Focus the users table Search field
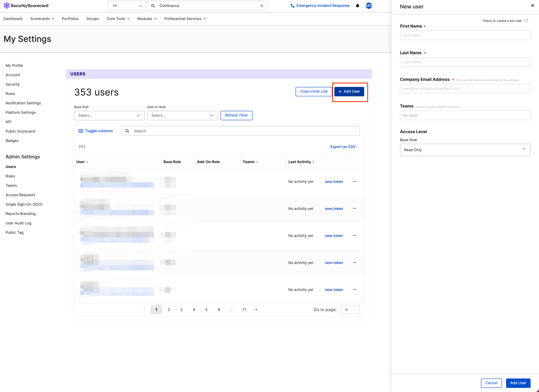 tap(240, 131)
